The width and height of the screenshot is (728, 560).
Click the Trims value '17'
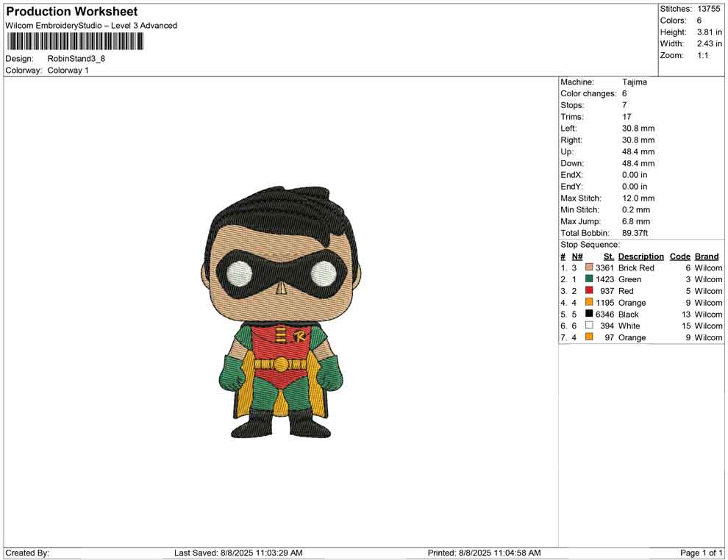click(627, 117)
